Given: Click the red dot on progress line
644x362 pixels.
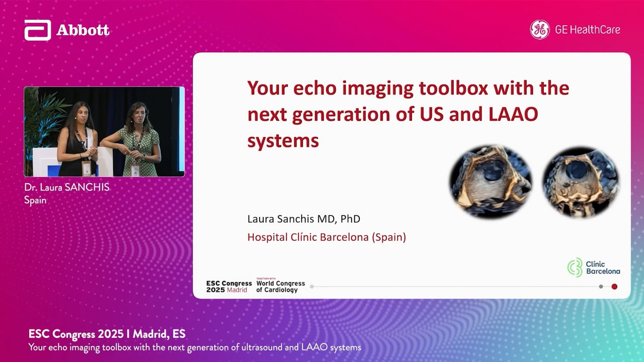Looking at the screenshot, I should 614,287.
